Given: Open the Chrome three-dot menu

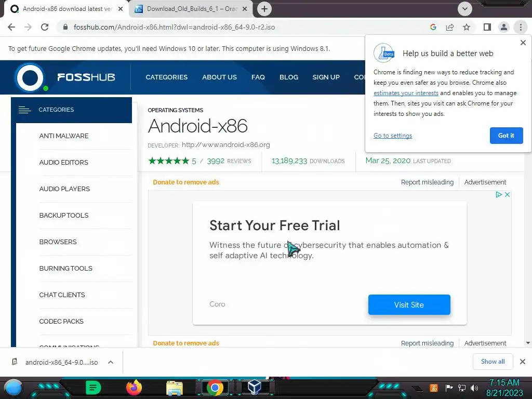Looking at the screenshot, I should pyautogui.click(x=521, y=27).
